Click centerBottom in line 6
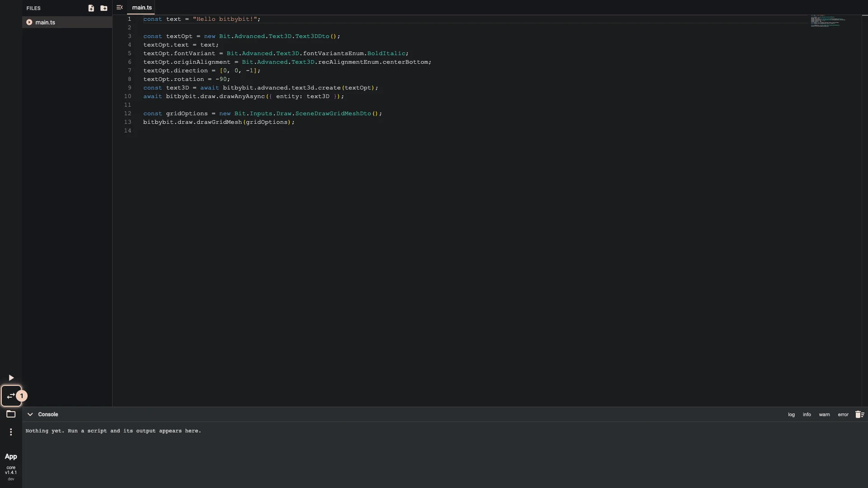This screenshot has width=868, height=488. click(405, 62)
